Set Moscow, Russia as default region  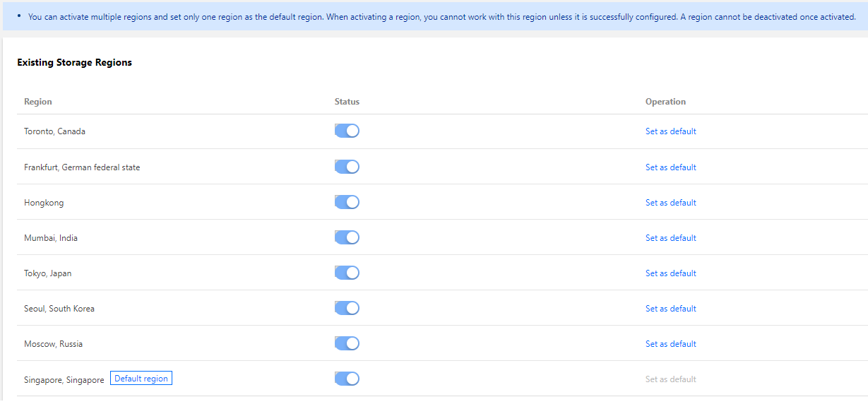670,344
